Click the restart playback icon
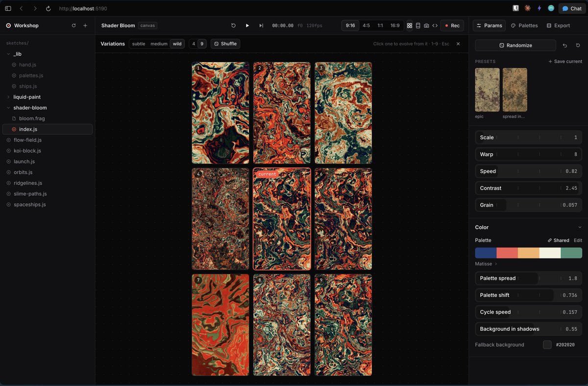Image resolution: width=588 pixels, height=386 pixels. (x=233, y=25)
